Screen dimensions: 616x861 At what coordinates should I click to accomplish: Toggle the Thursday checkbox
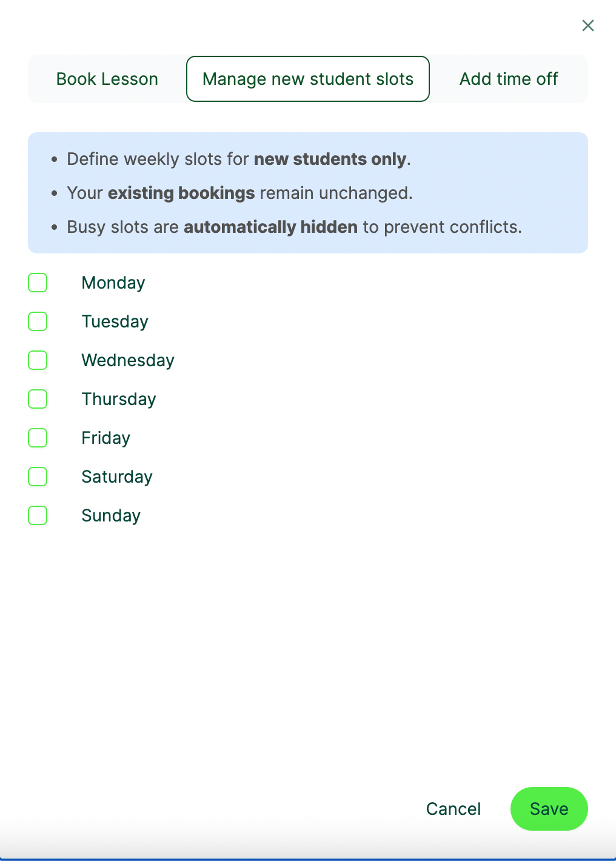coord(38,399)
